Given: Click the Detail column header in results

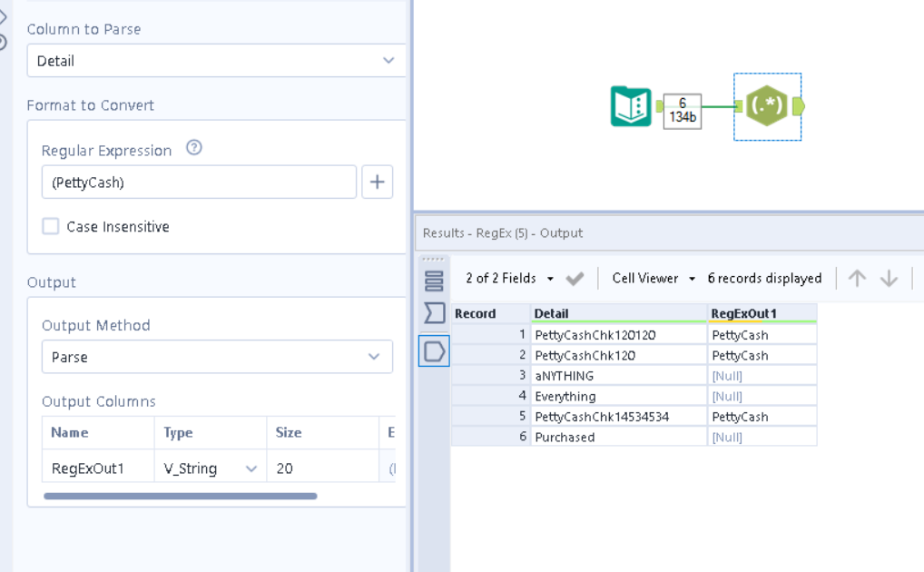Looking at the screenshot, I should click(x=617, y=313).
